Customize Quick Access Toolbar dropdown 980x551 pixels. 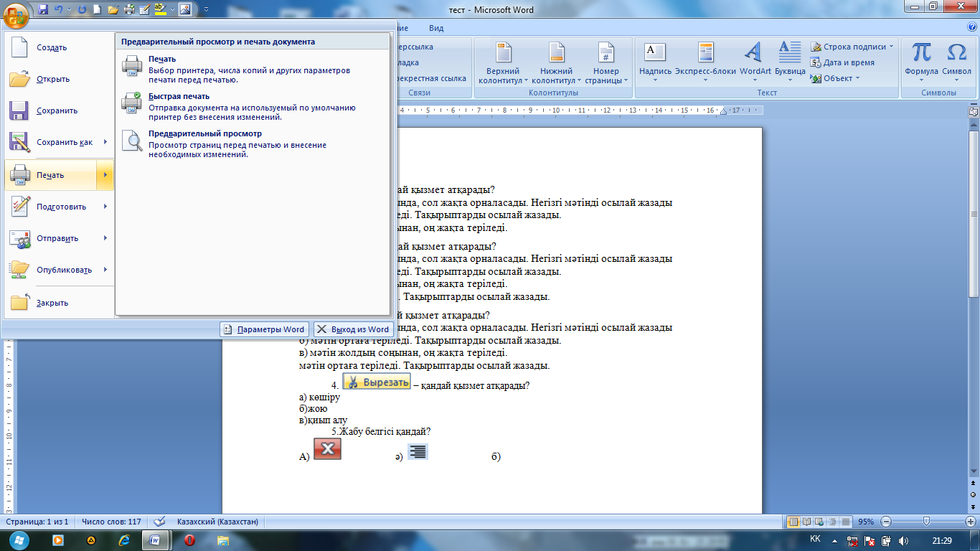coord(207,10)
